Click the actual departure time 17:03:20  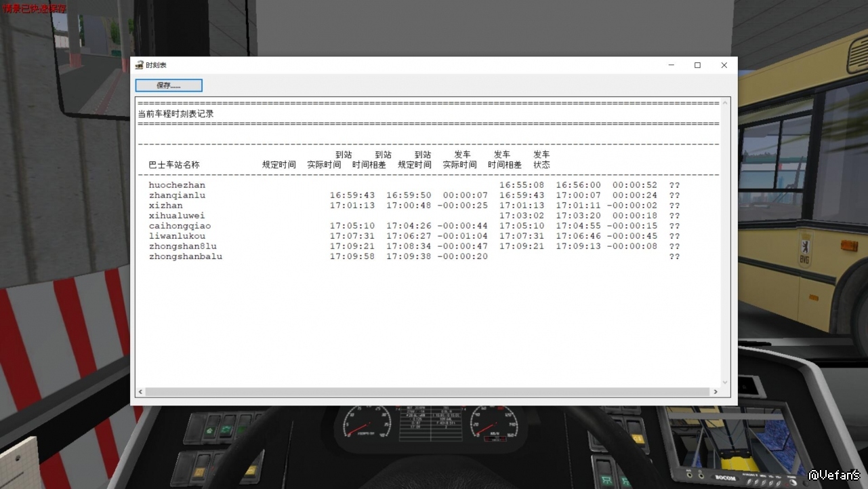pyautogui.click(x=579, y=216)
